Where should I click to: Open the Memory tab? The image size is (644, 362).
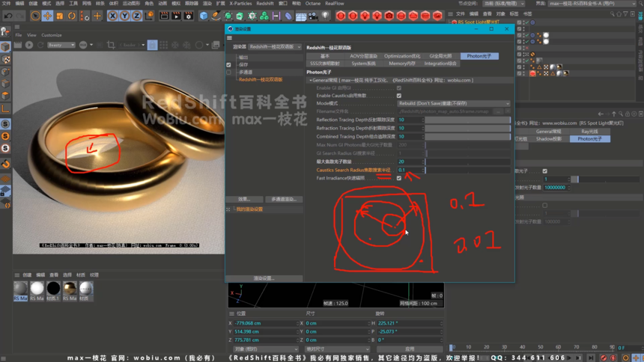(402, 64)
